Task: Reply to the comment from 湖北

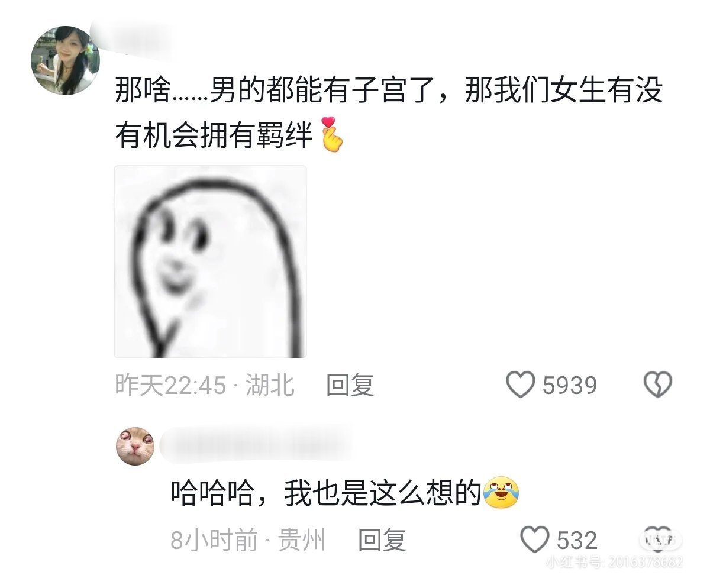Action: point(350,386)
